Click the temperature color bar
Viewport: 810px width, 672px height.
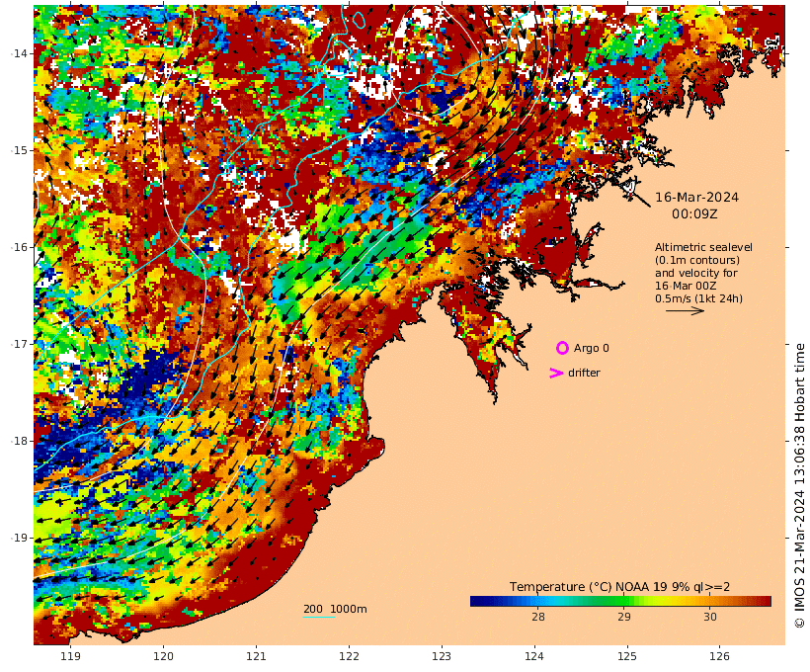(x=620, y=601)
